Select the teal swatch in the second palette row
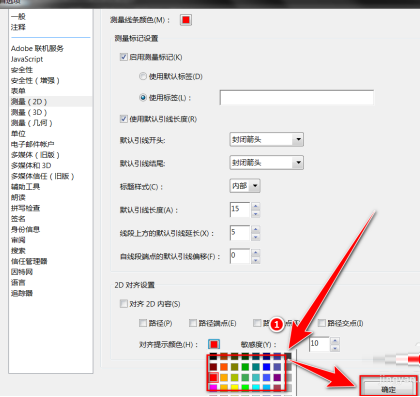Image resolution: width=420 pixels, height=397 pixels. pos(256,367)
